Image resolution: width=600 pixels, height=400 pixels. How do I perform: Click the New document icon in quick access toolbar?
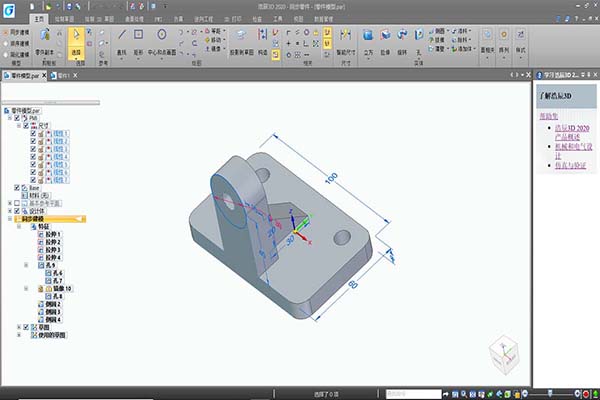tap(32, 7)
